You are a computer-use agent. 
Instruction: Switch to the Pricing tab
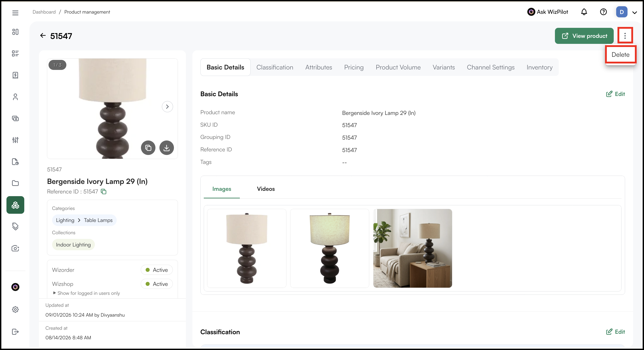click(354, 67)
